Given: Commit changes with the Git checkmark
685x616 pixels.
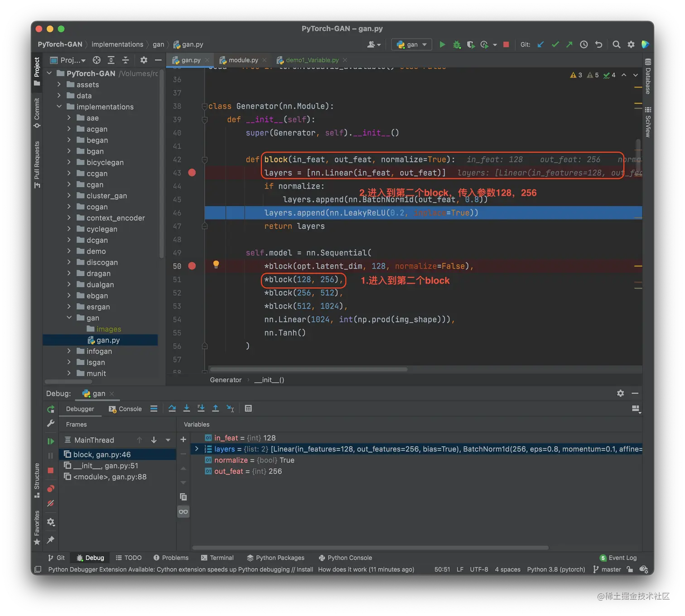Looking at the screenshot, I should [555, 44].
